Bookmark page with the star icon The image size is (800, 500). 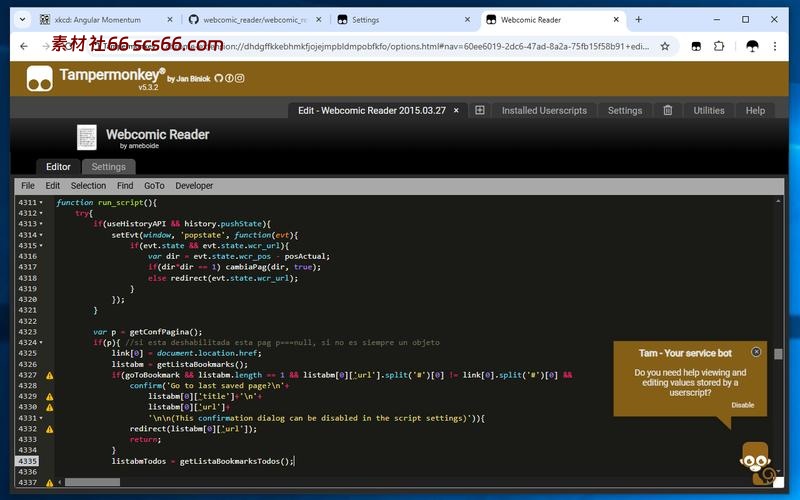pyautogui.click(x=665, y=46)
